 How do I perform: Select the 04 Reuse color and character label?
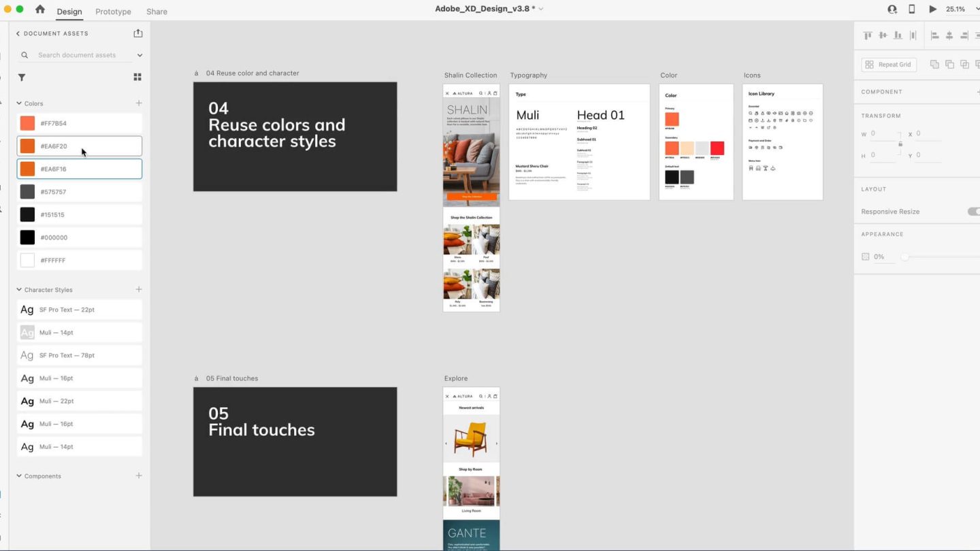point(252,73)
